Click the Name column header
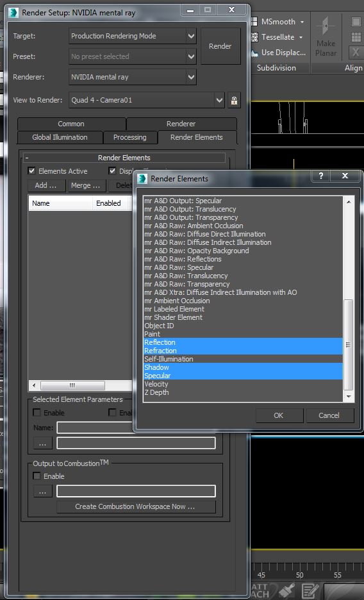364x600 pixels. (x=60, y=203)
